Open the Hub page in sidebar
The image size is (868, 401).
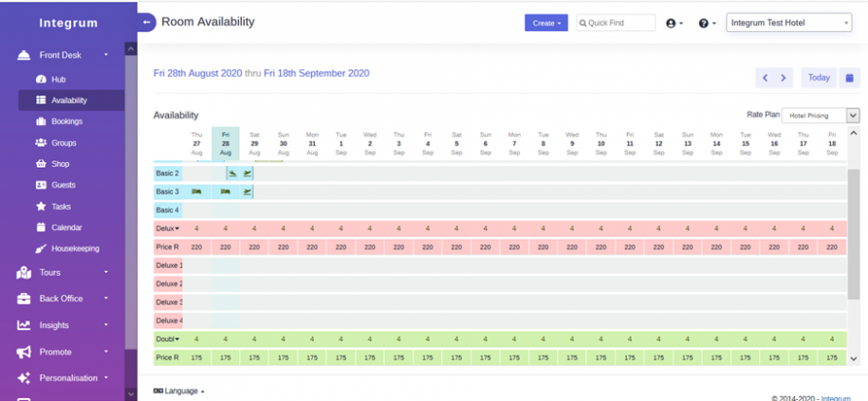click(x=58, y=79)
